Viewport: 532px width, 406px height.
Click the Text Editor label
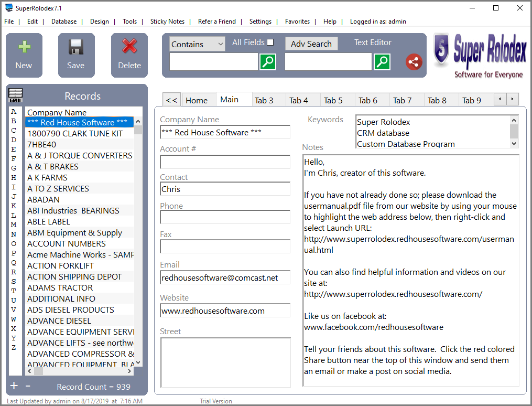coord(373,42)
